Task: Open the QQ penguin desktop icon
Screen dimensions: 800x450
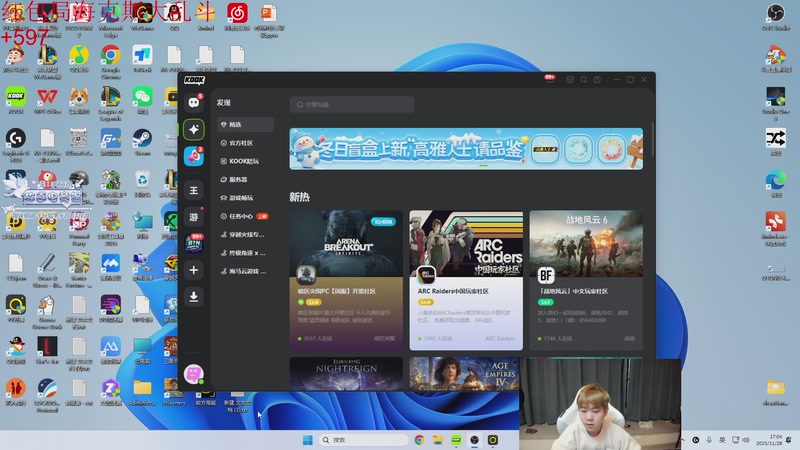Action: pos(174,16)
